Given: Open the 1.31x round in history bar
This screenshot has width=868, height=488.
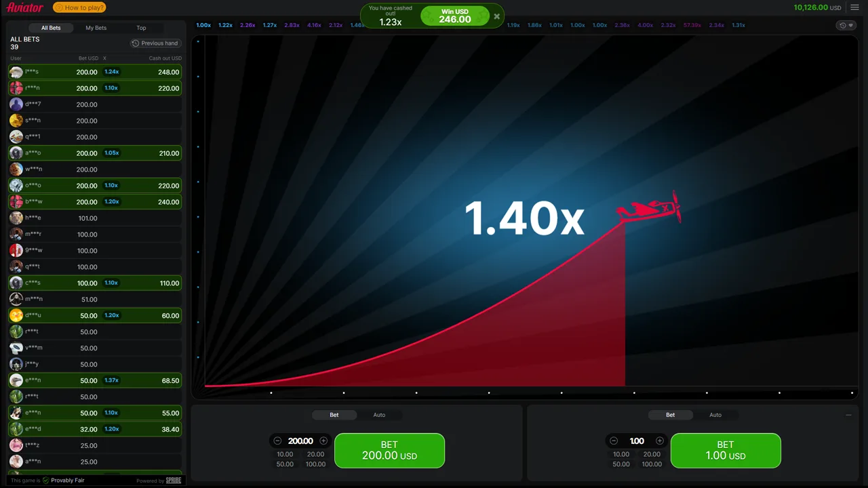Looking at the screenshot, I should coord(738,25).
